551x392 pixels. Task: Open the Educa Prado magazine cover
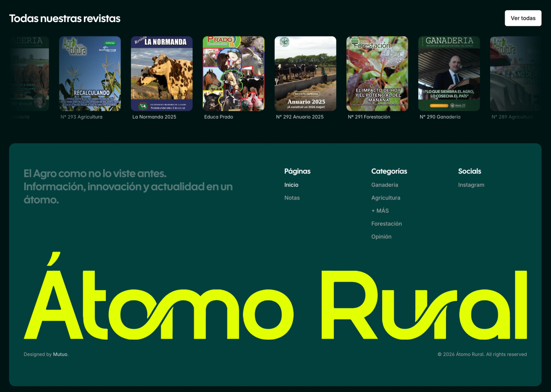[x=233, y=74]
